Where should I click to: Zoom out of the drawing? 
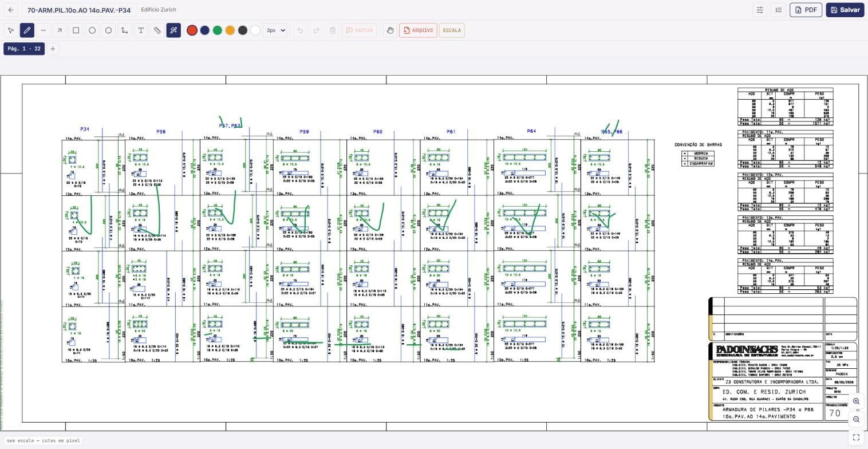pyautogui.click(x=856, y=419)
